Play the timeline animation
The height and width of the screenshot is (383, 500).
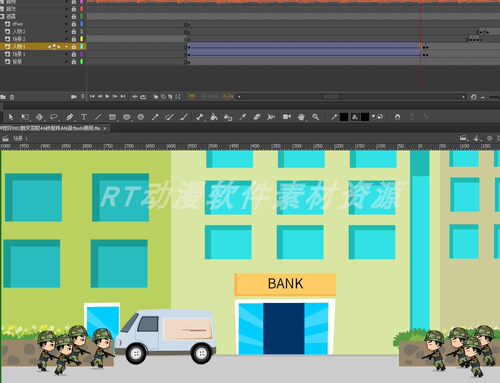(107, 96)
